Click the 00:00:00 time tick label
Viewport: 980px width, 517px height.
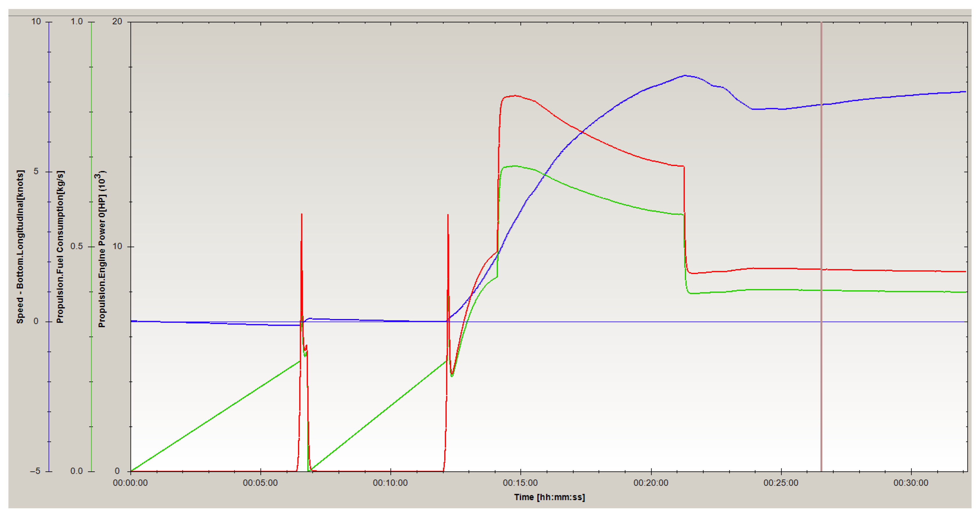tap(130, 483)
